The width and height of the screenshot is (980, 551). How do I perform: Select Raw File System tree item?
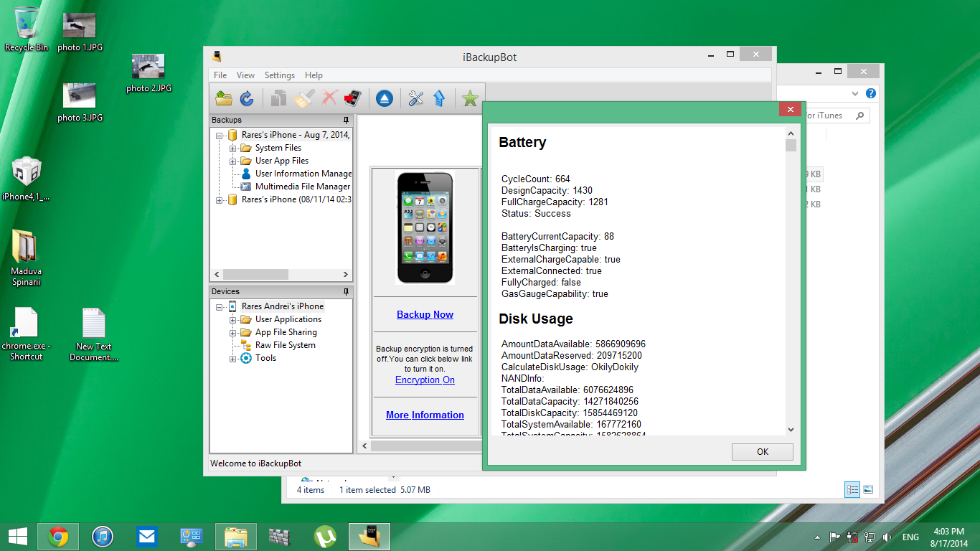pos(278,345)
